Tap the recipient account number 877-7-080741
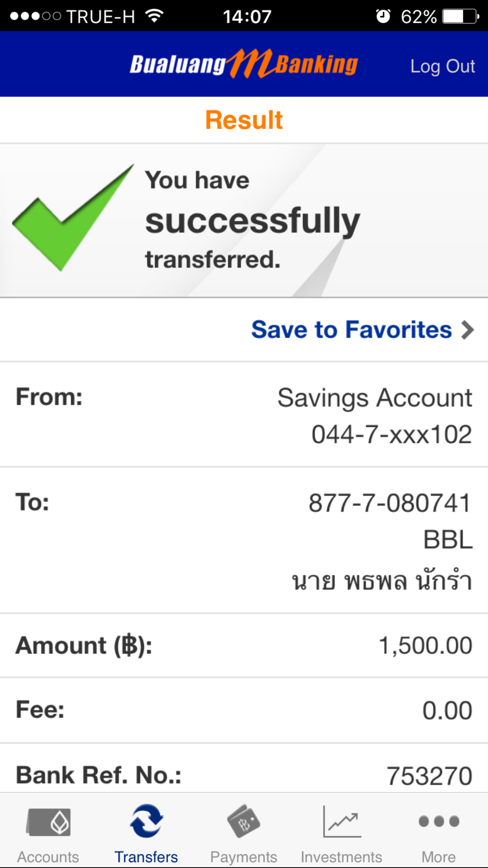Screen dimensions: 488x868 tap(389, 503)
